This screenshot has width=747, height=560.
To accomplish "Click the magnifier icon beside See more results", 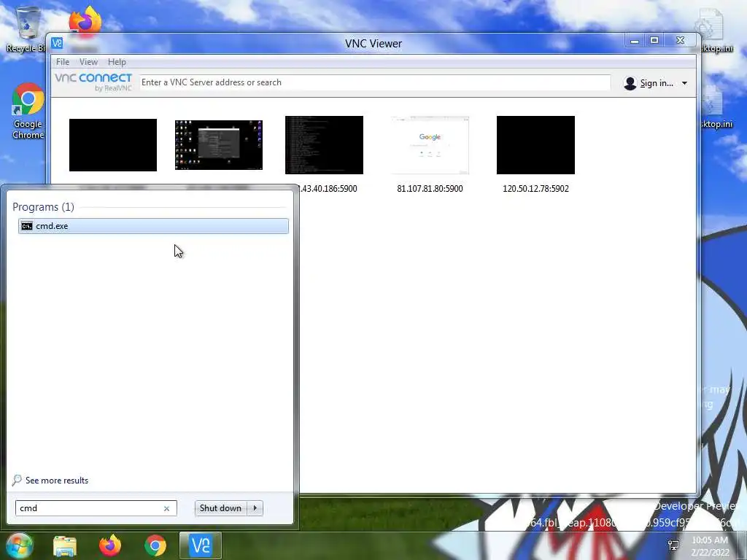I will [17, 480].
